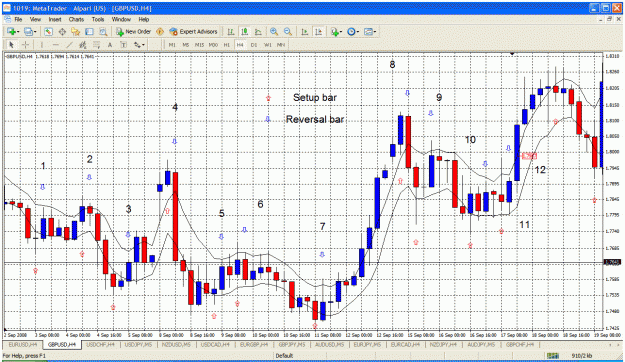Switch to the AUDUSD,M5 chart tab
Image resolution: width=625 pixels, height=362 pixels.
pos(330,344)
